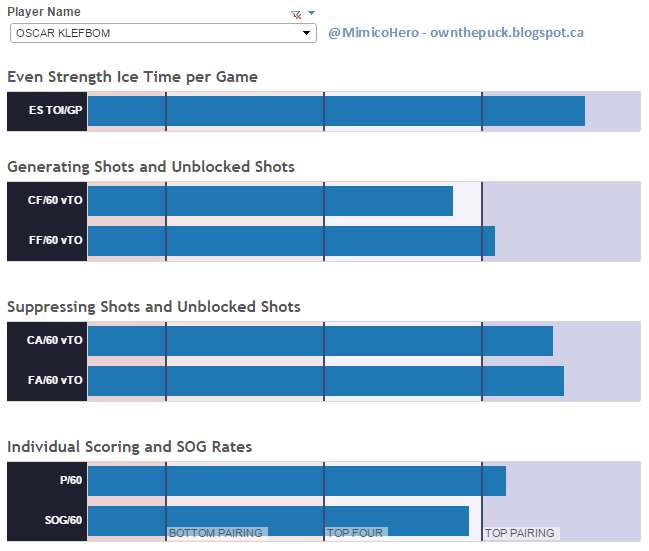Open the filter options caret menu
The image size is (649, 551).
click(311, 14)
